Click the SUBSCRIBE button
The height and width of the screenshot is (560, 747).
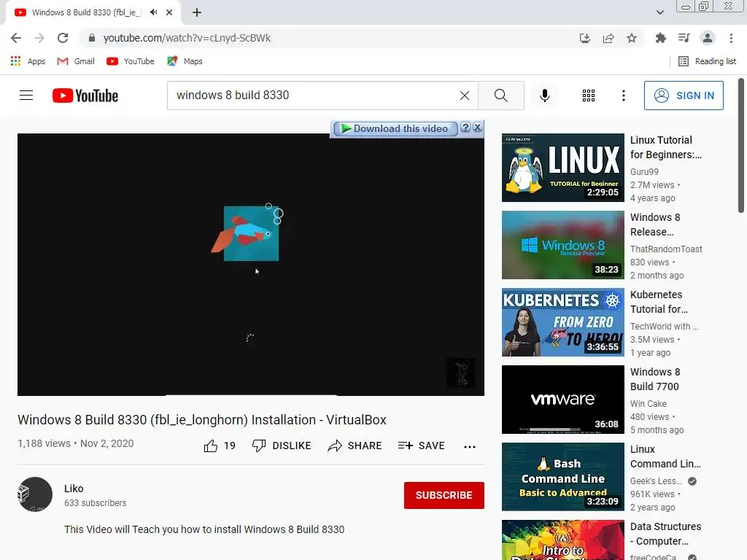pyautogui.click(x=444, y=495)
